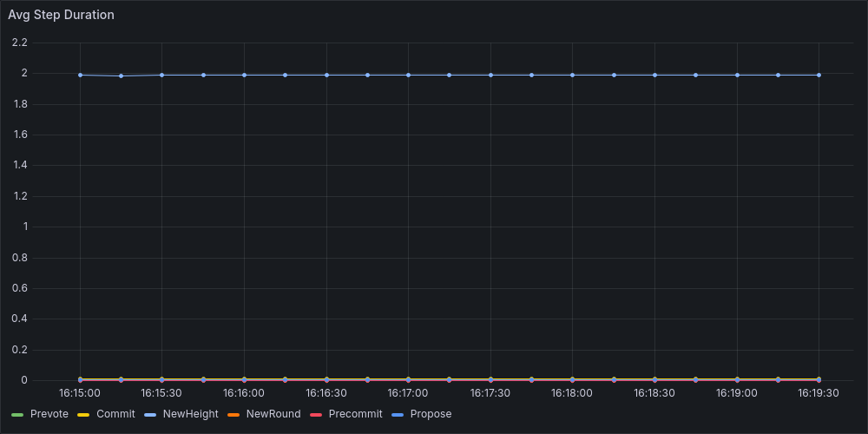Click the NewHeight data point at 16:15:00

click(x=80, y=75)
